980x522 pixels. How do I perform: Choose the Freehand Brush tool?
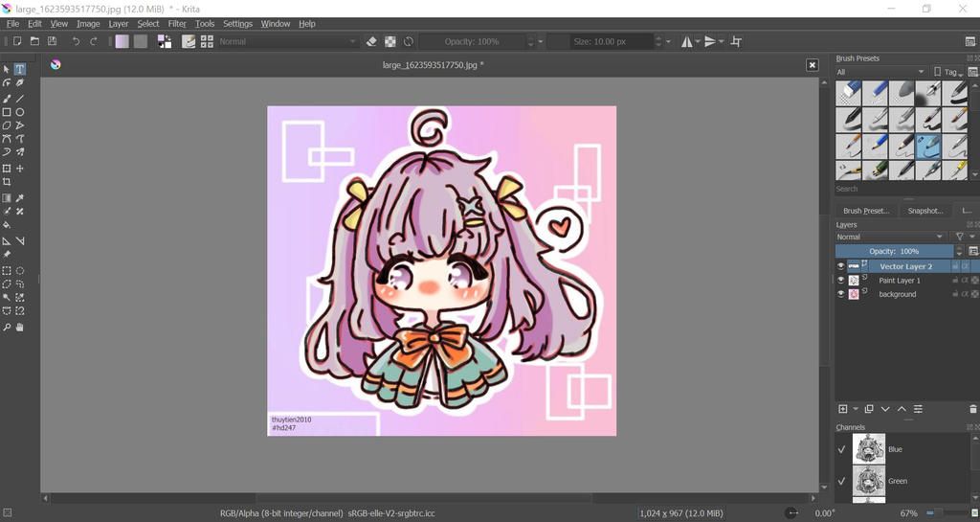7,98
